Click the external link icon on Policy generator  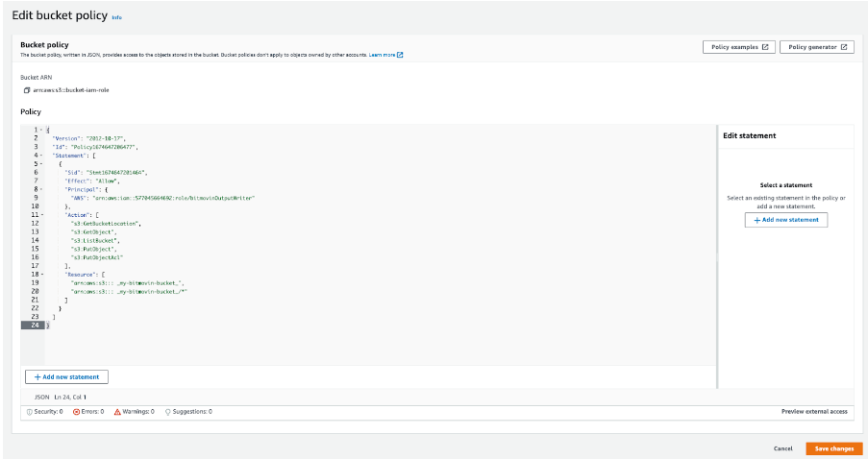coord(844,47)
